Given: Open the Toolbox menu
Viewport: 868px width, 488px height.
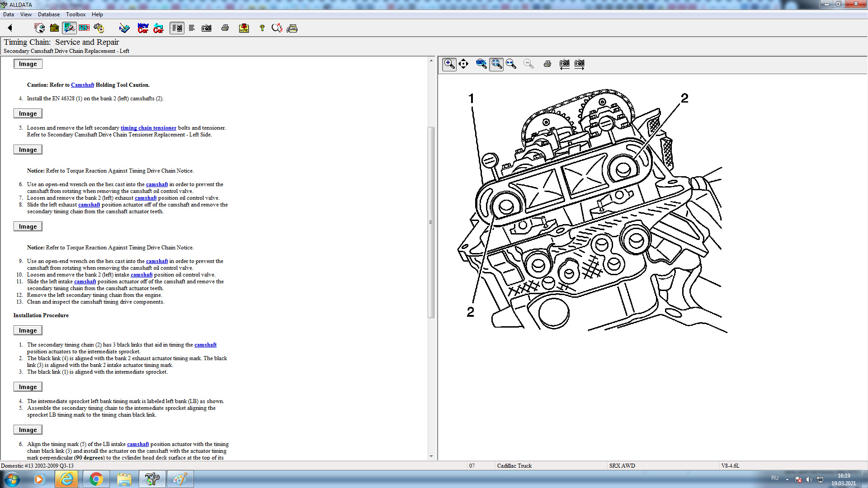Looking at the screenshot, I should pos(75,14).
